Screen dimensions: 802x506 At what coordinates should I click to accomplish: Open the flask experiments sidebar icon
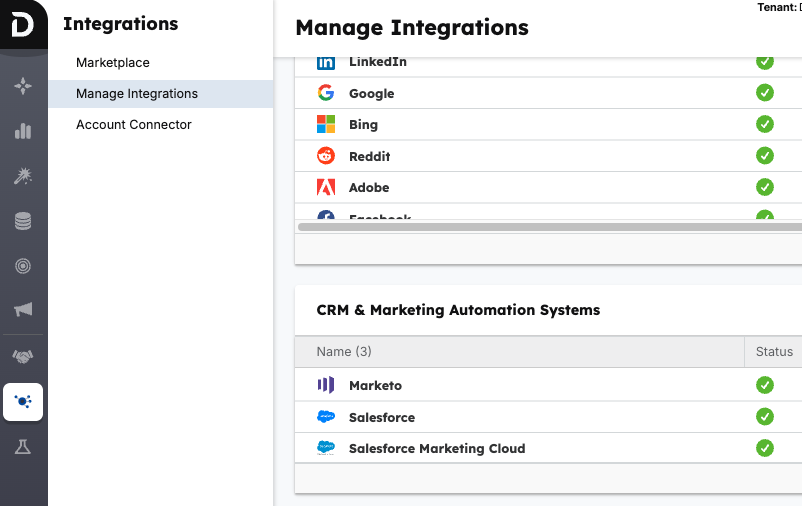coord(23,447)
